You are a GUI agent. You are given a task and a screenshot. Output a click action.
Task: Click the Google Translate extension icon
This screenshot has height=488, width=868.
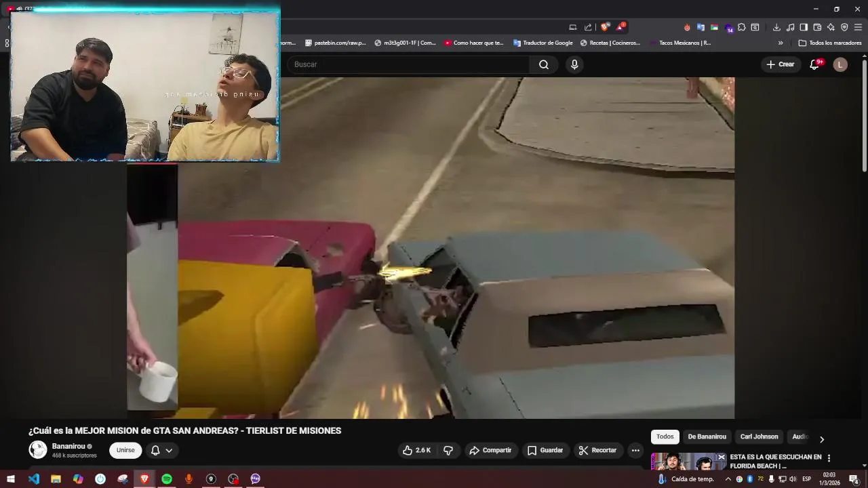pos(701,27)
